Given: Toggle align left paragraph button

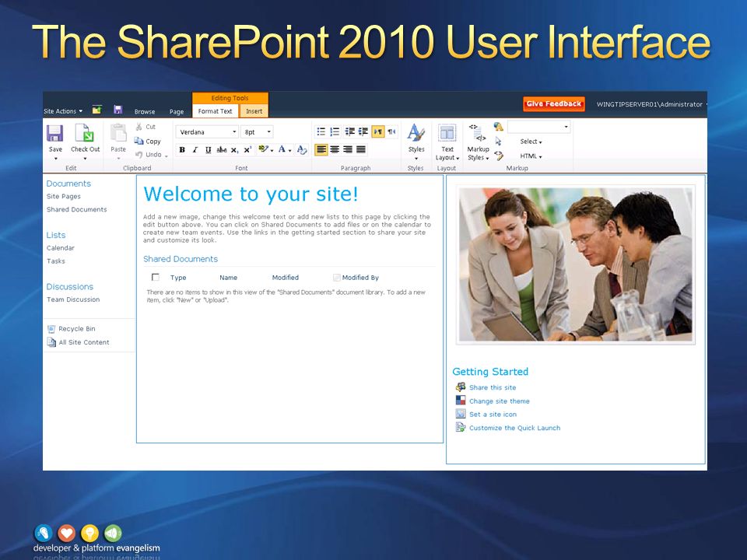Looking at the screenshot, I should point(321,150).
